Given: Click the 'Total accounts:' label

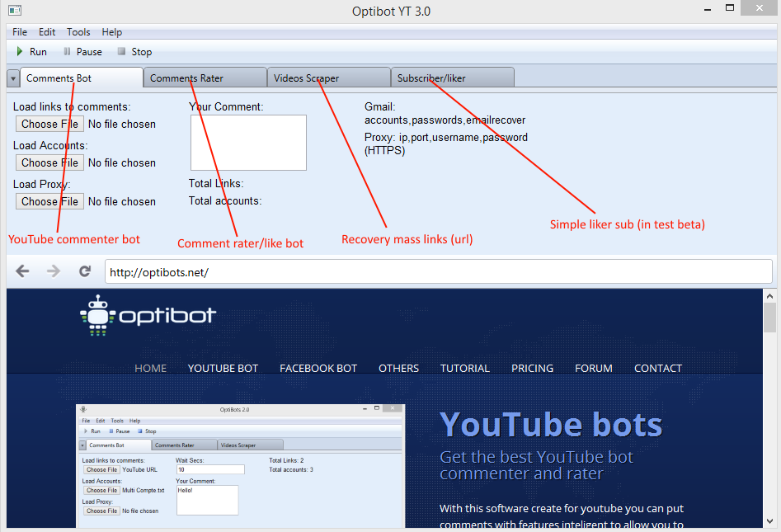Looking at the screenshot, I should click(225, 200).
